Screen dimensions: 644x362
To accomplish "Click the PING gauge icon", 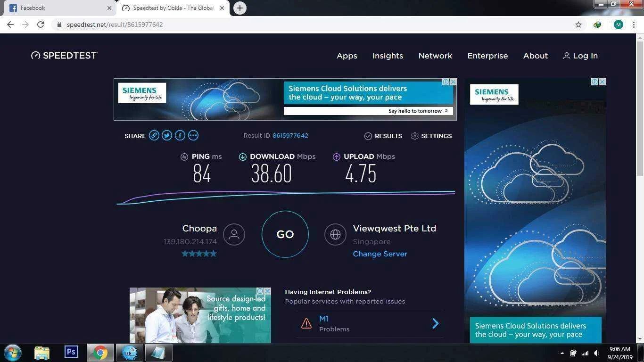I will 184,157.
